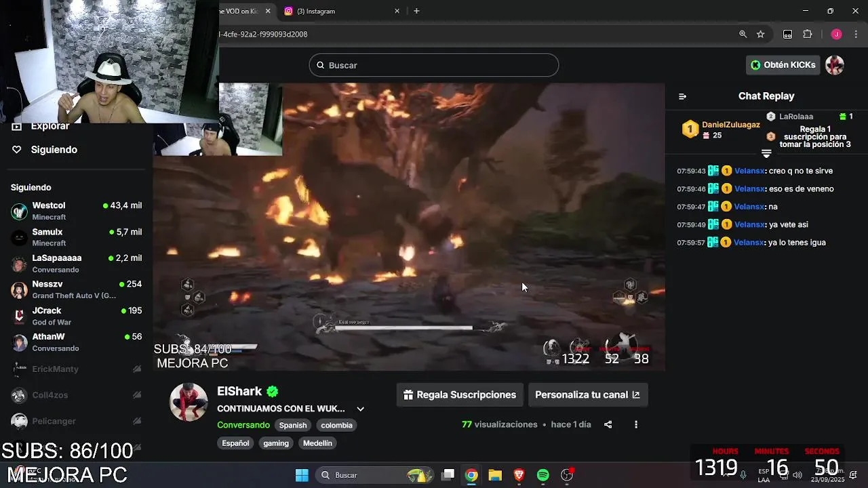
Task: Open DanielZuluagaz leaderboard entry
Action: [722, 129]
